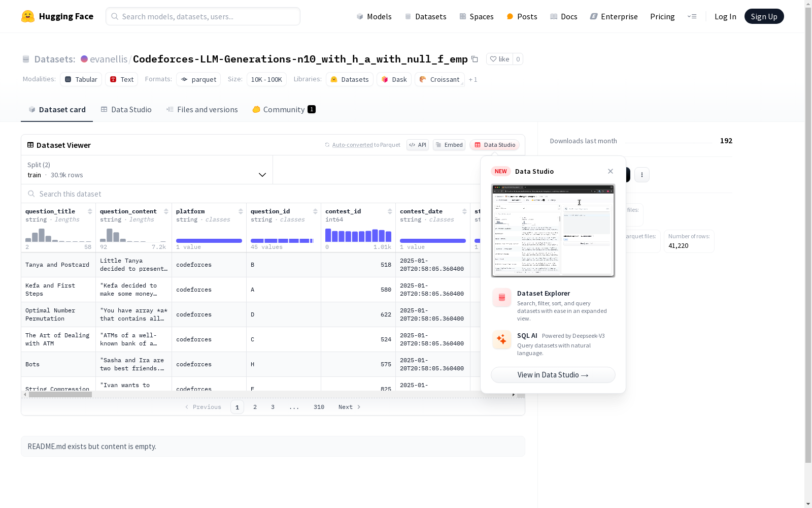Click the 'Kefa and First Steps' cell
The height and width of the screenshot is (508, 812).
(58, 290)
